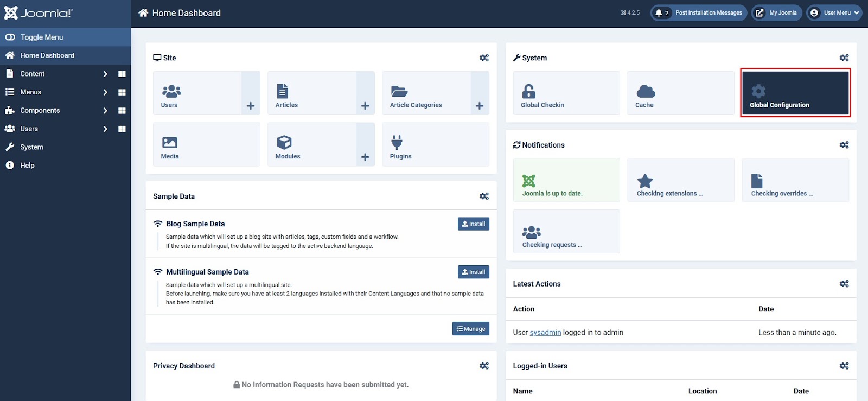Open System panel settings gears

(844, 58)
